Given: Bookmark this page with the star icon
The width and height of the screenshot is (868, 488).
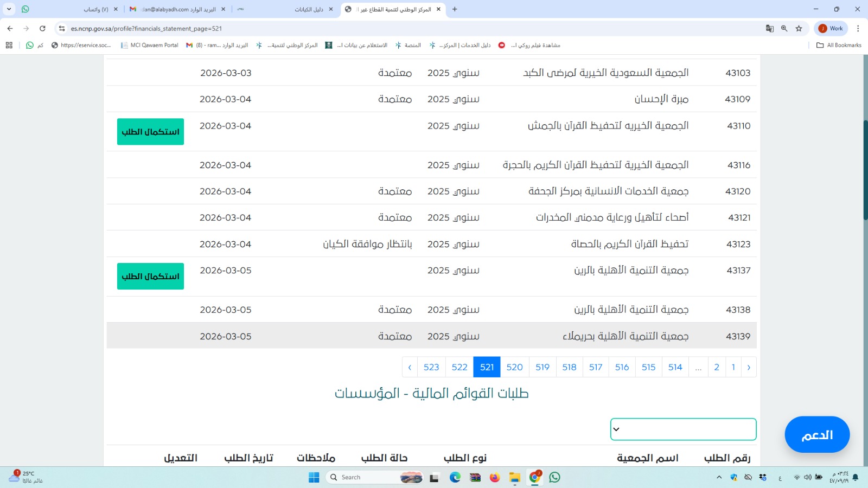Looking at the screenshot, I should tap(799, 28).
